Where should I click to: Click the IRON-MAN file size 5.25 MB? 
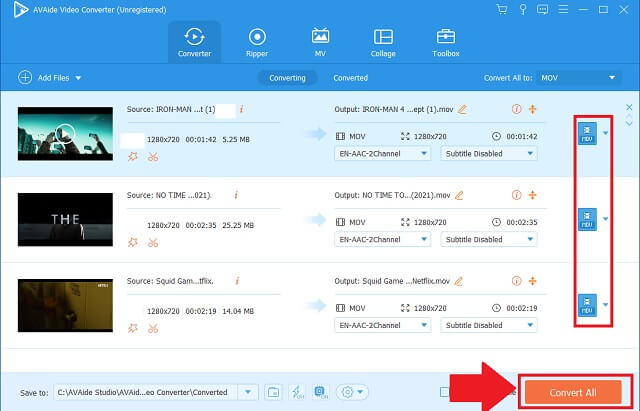point(236,139)
